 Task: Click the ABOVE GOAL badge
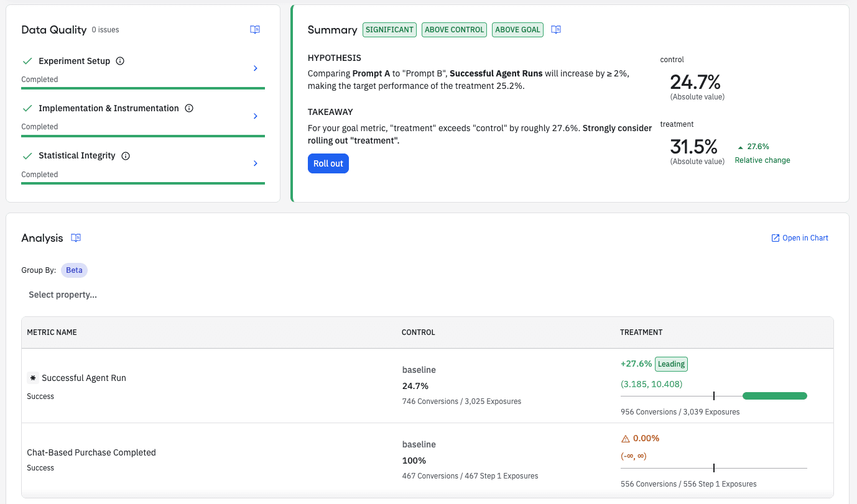[517, 30]
